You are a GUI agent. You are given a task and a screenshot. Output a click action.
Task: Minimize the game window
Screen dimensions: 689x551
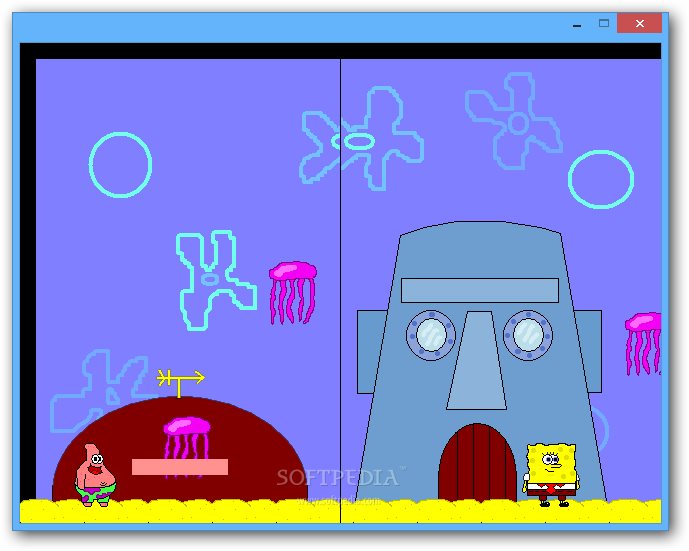[577, 23]
